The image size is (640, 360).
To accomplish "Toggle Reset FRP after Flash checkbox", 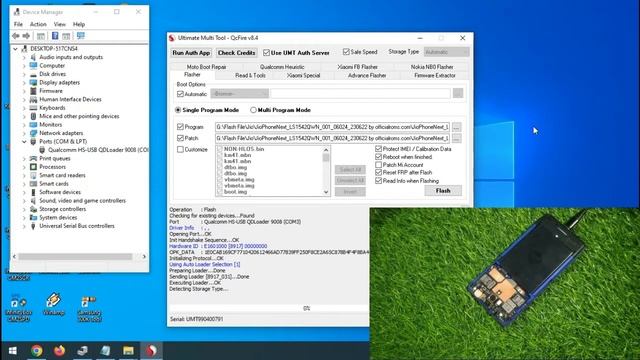I will [x=378, y=173].
